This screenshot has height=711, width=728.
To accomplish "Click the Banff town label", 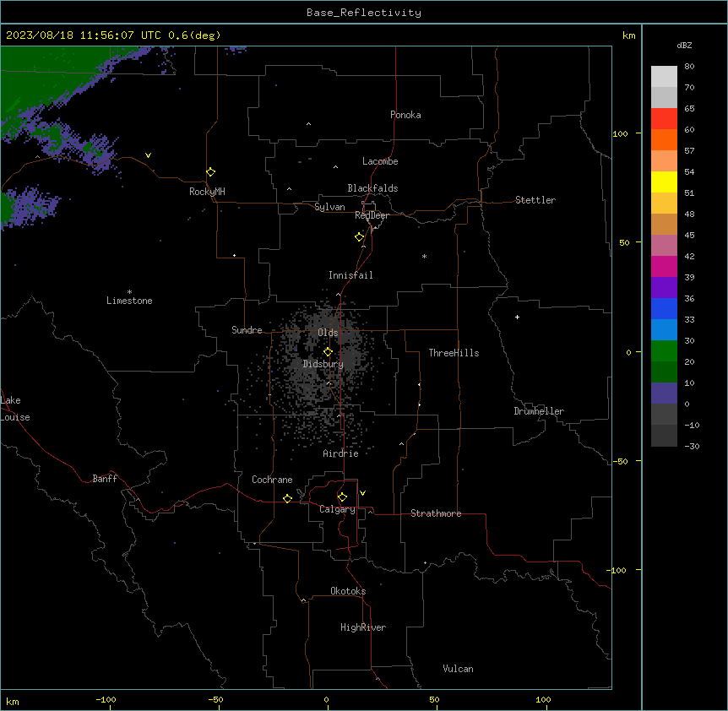I will [x=105, y=479].
